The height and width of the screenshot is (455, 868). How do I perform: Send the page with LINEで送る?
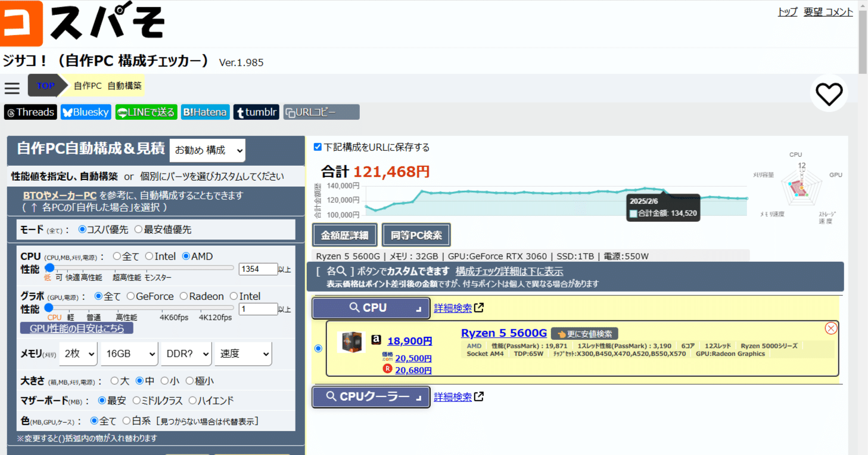click(x=146, y=112)
